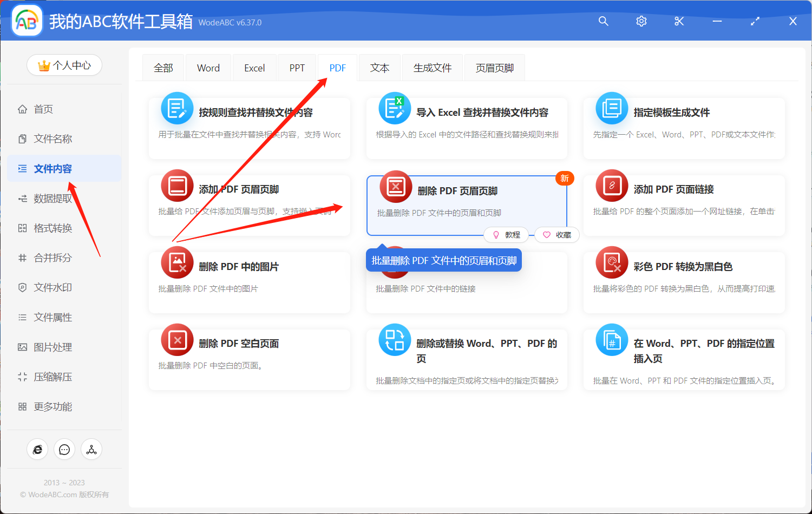Click the scissors screenshot icon in titlebar
Viewport: 812px width, 514px height.
(x=679, y=22)
